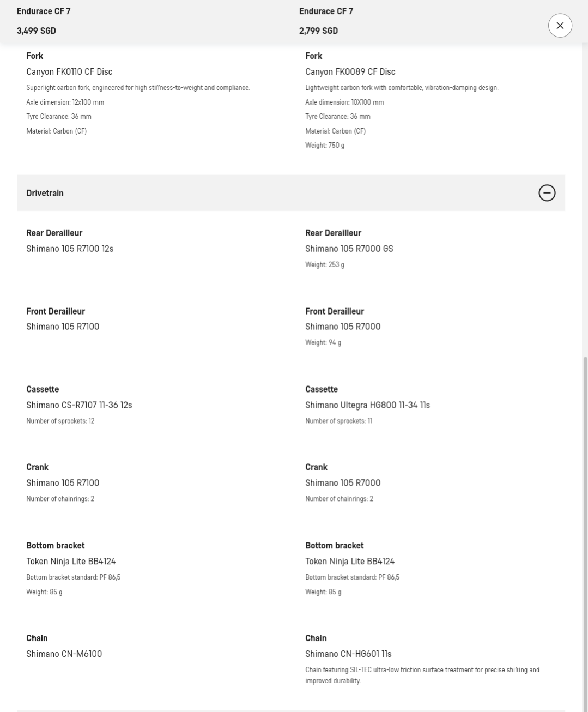Image resolution: width=588 pixels, height=712 pixels.
Task: Select the 2,799 SGD price in header
Action: point(318,31)
